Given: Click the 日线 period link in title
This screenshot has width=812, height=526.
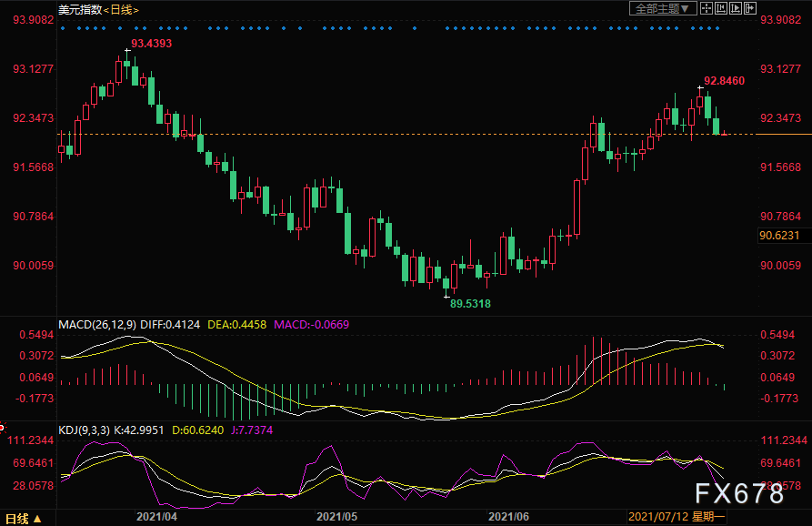Looking at the screenshot, I should tap(121, 10).
